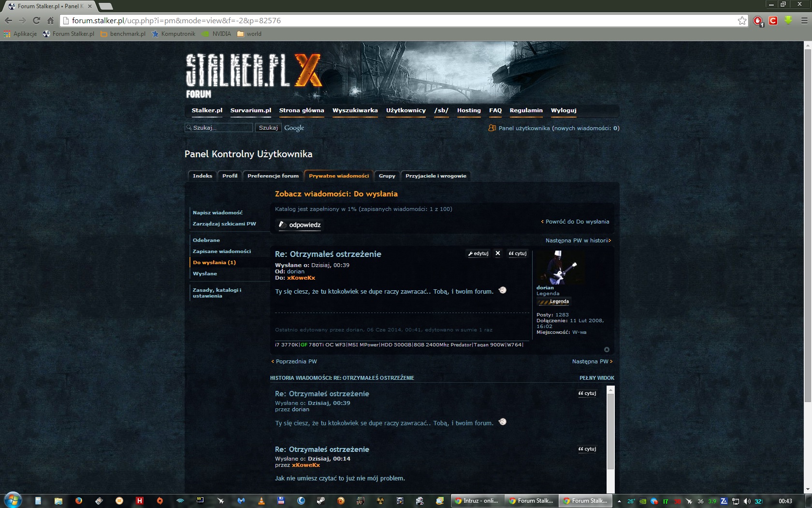Screen dimensions: 812x508
Task: Open Survarium.pl in the nav bar
Action: (251, 110)
